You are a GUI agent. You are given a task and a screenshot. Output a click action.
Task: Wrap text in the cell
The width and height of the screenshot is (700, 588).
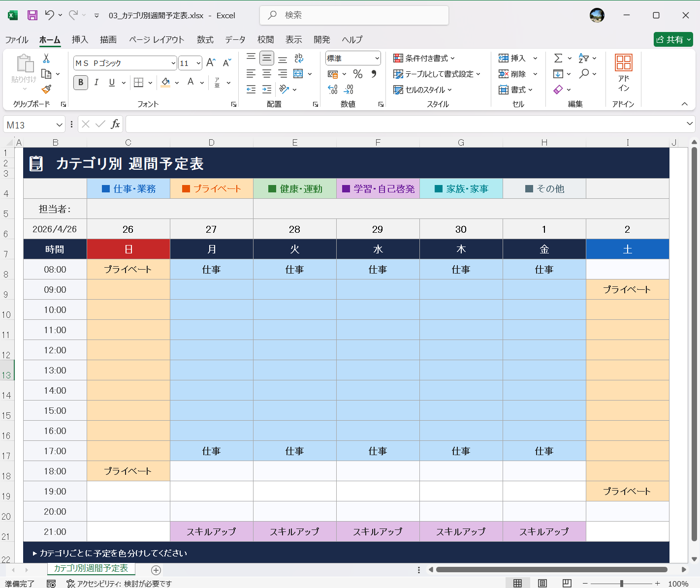(299, 58)
